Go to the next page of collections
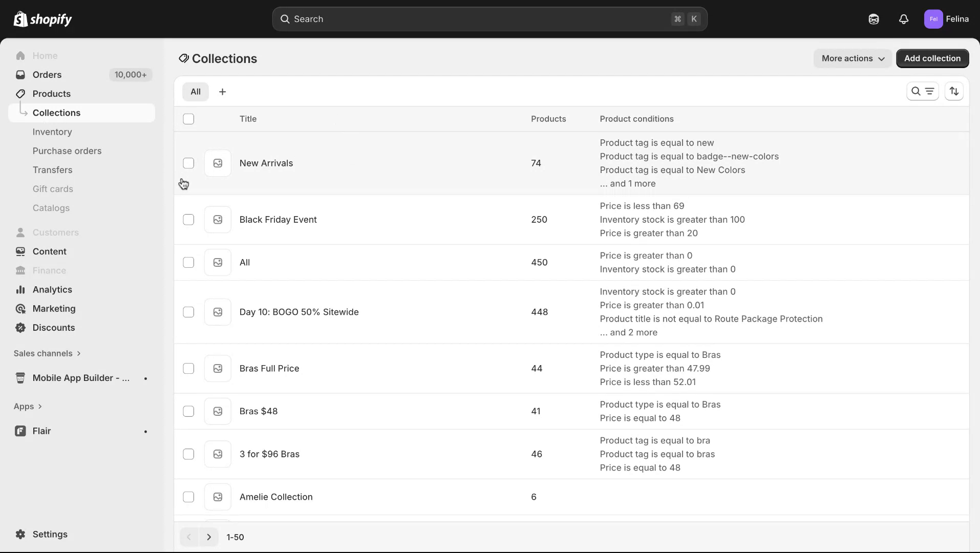The image size is (980, 553). (x=209, y=537)
